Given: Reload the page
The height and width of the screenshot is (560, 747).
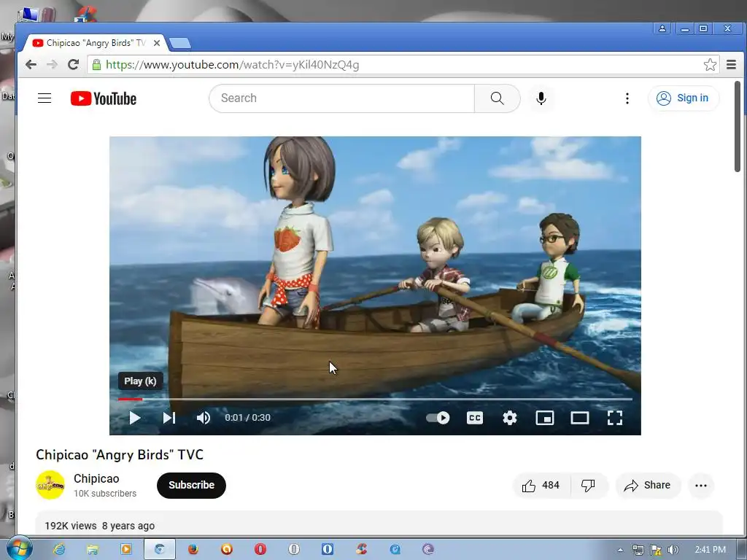Looking at the screenshot, I should point(73,64).
